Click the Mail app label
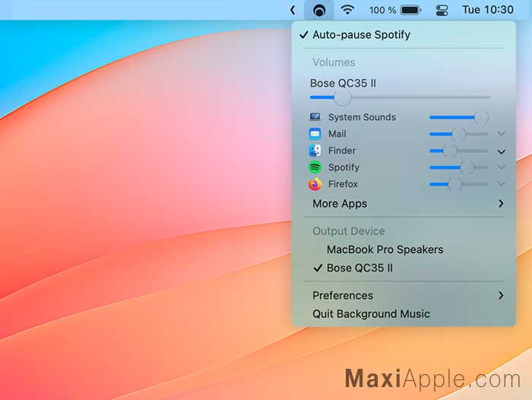The width and height of the screenshot is (532, 400). 337,134
